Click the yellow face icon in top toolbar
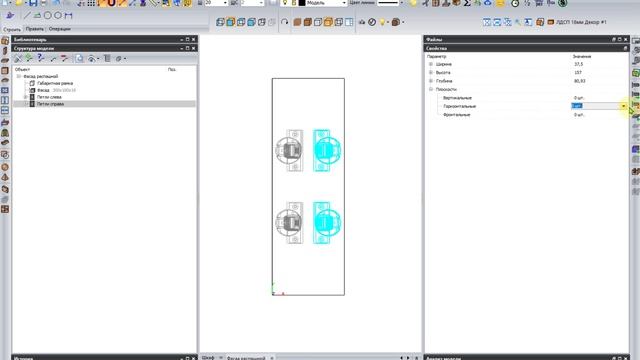Image resolution: width=640 pixels, height=360 pixels. 500,3
